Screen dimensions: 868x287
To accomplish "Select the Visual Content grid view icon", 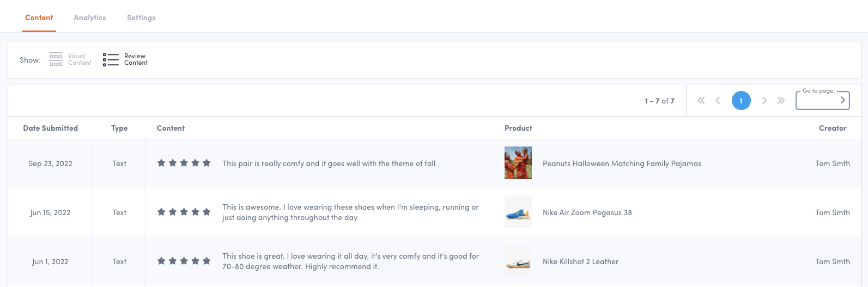I will point(56,59).
